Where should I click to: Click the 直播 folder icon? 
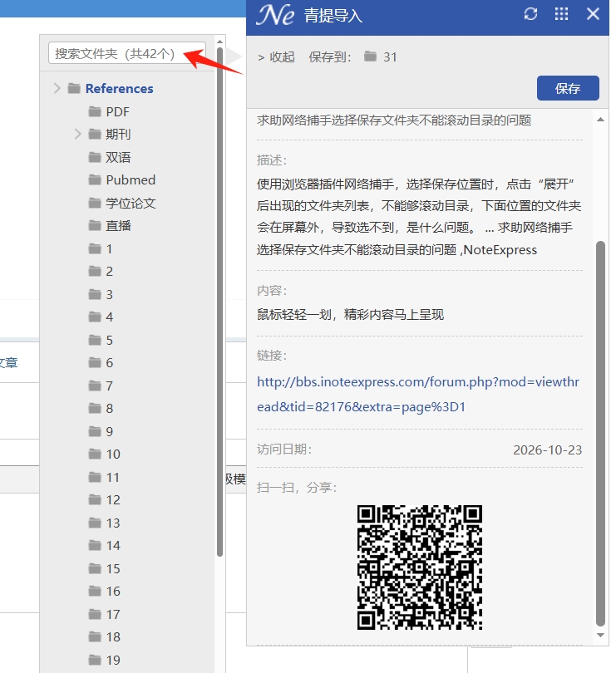[95, 225]
